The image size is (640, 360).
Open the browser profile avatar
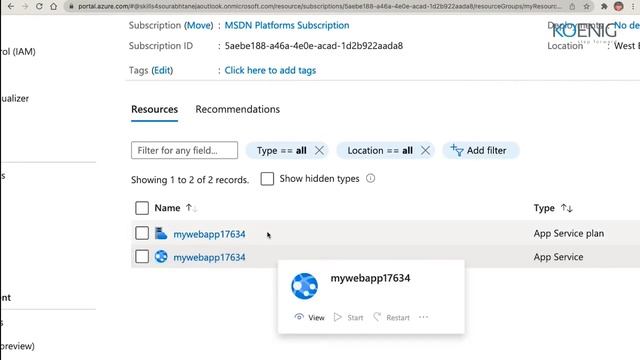619,7
